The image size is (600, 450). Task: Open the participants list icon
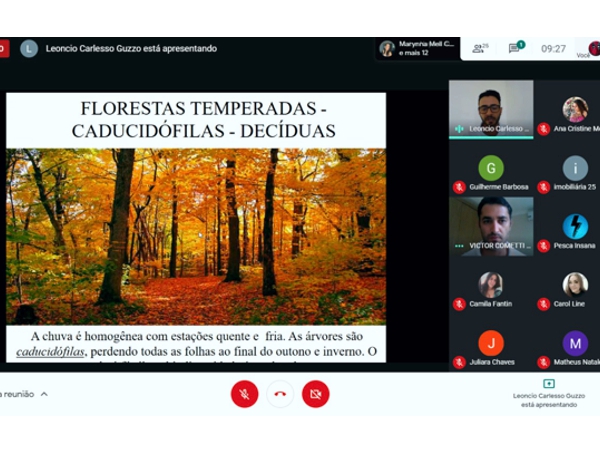480,49
